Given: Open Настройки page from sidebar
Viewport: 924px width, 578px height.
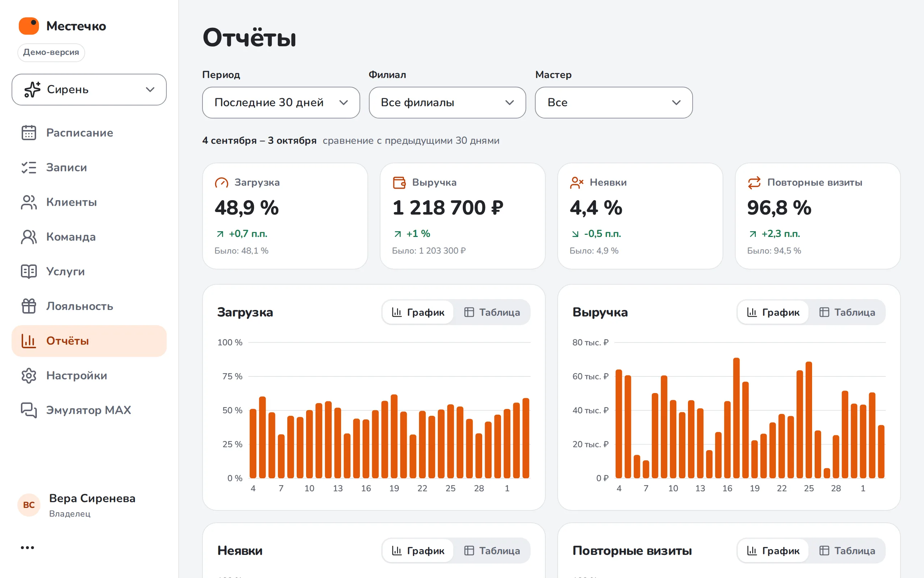Looking at the screenshot, I should (x=89, y=376).
